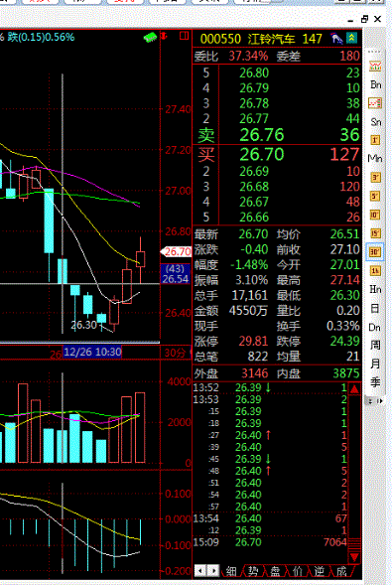Click the right tab scroll arrow
This screenshot has height=585, width=392.
point(213,570)
